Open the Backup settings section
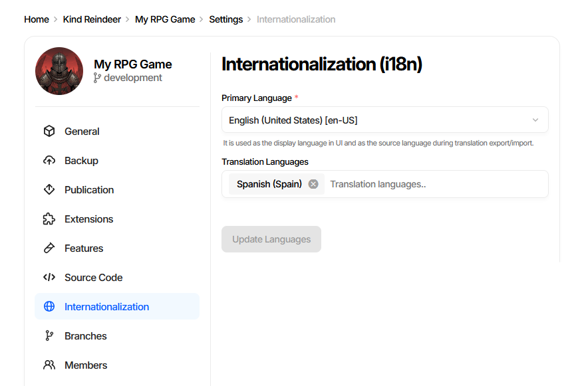588x386 pixels. click(117, 160)
